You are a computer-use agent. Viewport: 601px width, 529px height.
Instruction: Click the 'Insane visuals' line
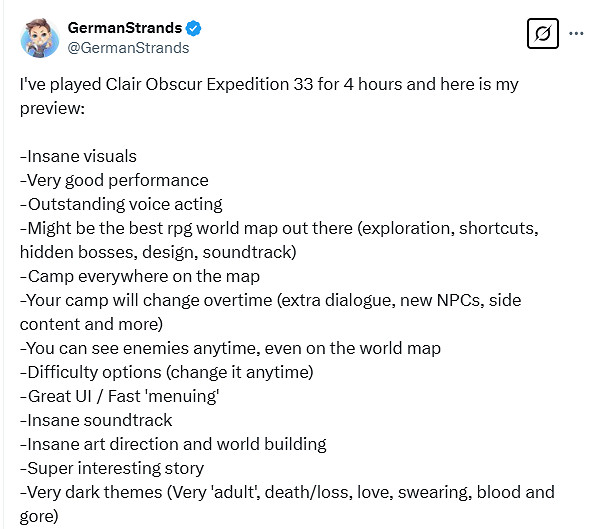point(78,156)
